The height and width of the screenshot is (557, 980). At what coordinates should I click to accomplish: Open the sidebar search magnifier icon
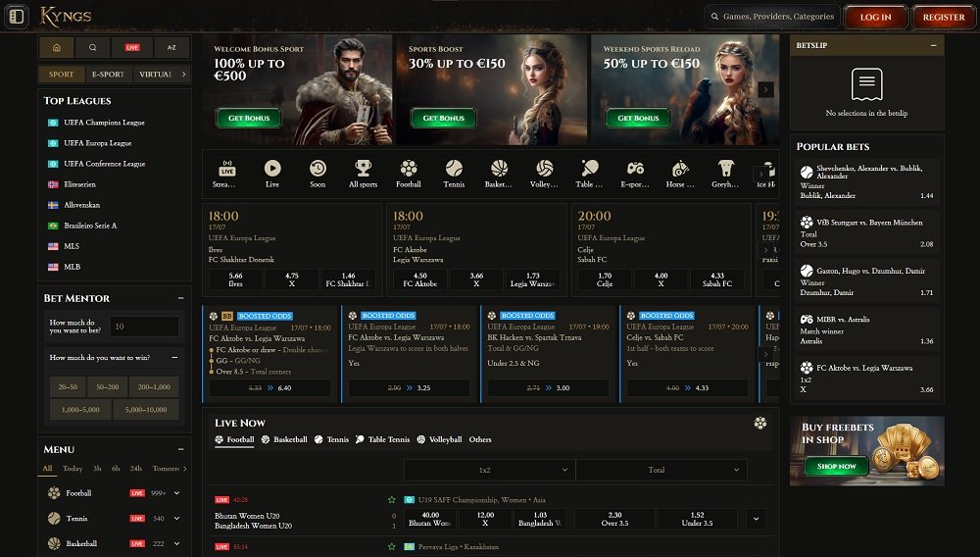click(92, 47)
